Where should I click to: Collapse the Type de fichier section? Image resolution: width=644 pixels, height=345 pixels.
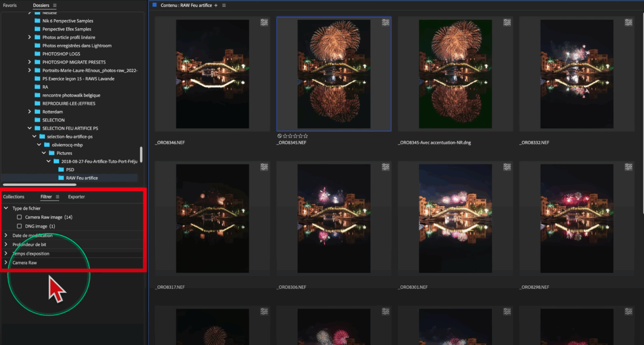click(x=5, y=208)
